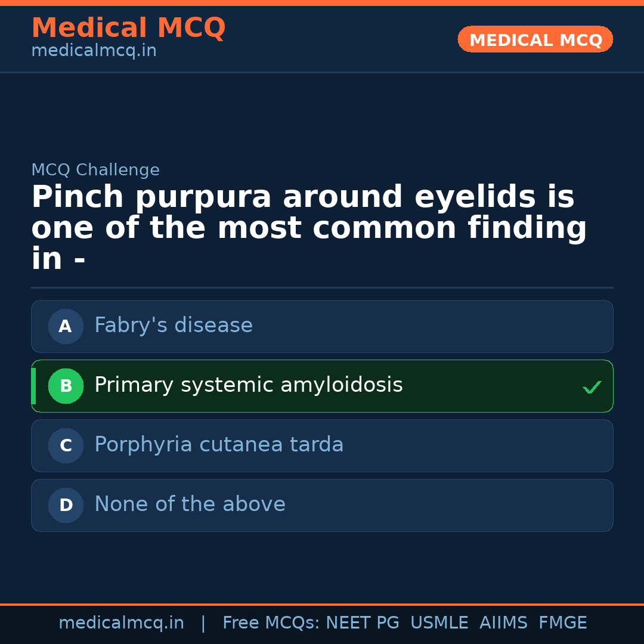644x644 pixels.
Task: Select the circular C badge icon
Action: (66, 445)
